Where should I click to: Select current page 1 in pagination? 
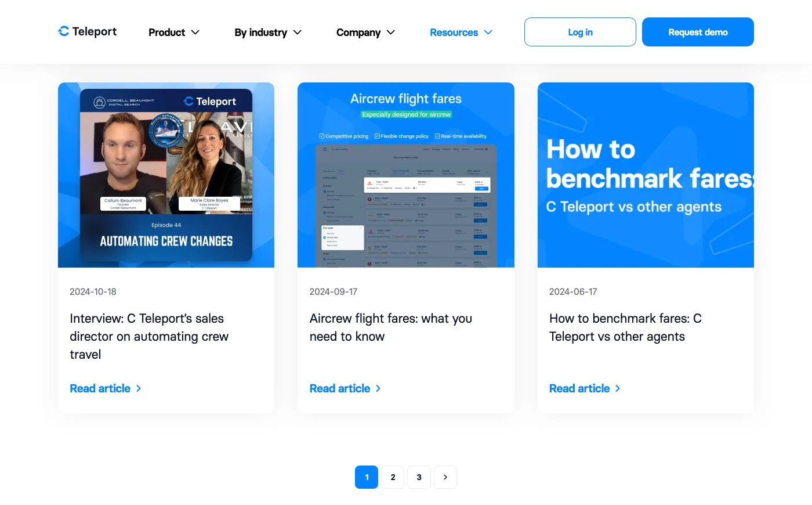click(367, 477)
